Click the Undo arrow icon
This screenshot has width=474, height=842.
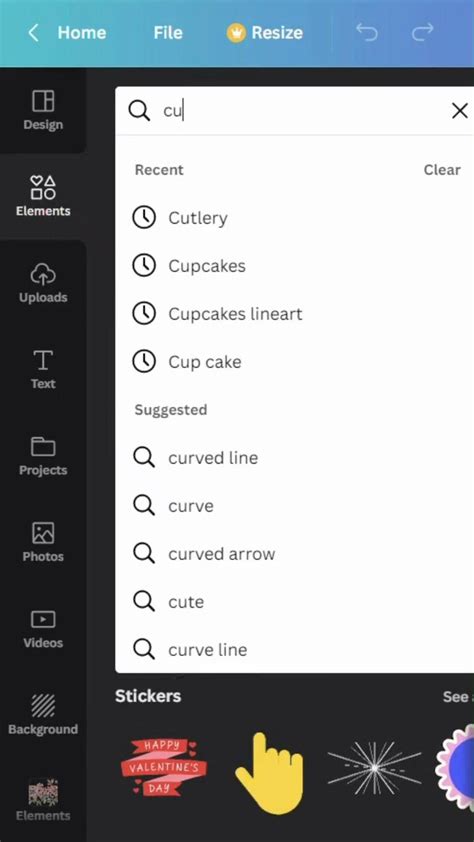coord(367,33)
